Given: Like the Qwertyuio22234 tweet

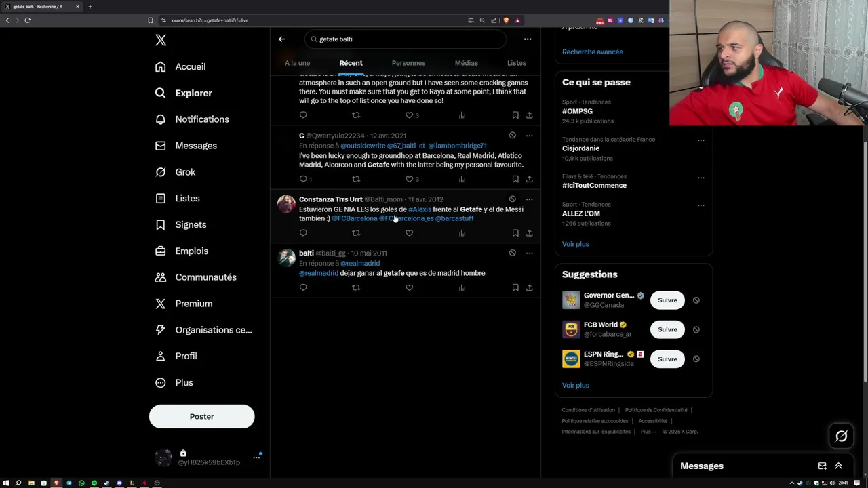Looking at the screenshot, I should (x=409, y=179).
